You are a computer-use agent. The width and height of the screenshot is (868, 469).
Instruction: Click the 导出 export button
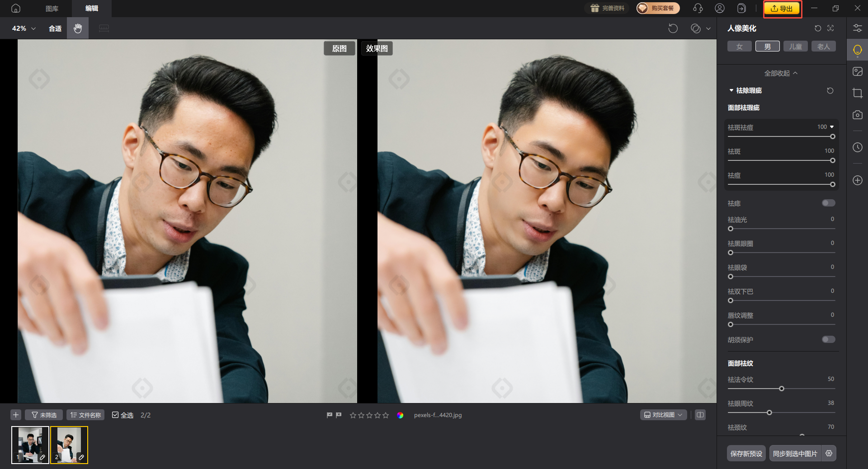[782, 8]
